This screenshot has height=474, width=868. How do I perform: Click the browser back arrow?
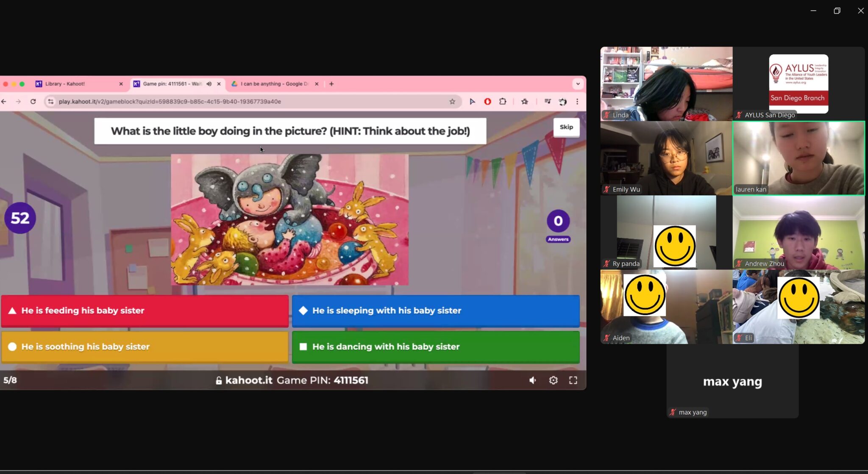(4, 102)
